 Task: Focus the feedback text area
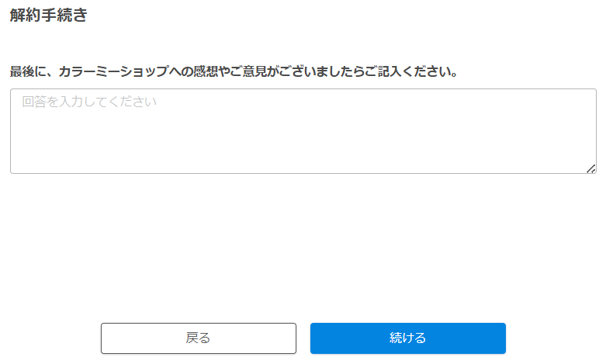303,131
